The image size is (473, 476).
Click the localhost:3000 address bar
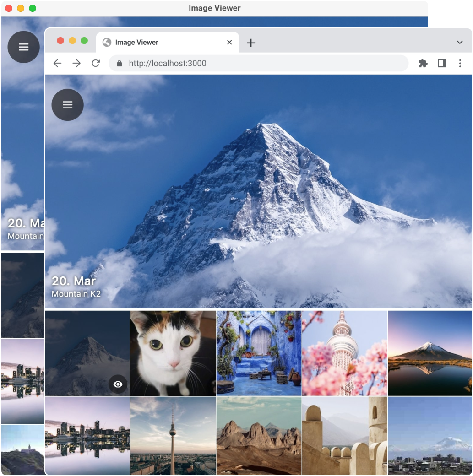[x=259, y=63]
